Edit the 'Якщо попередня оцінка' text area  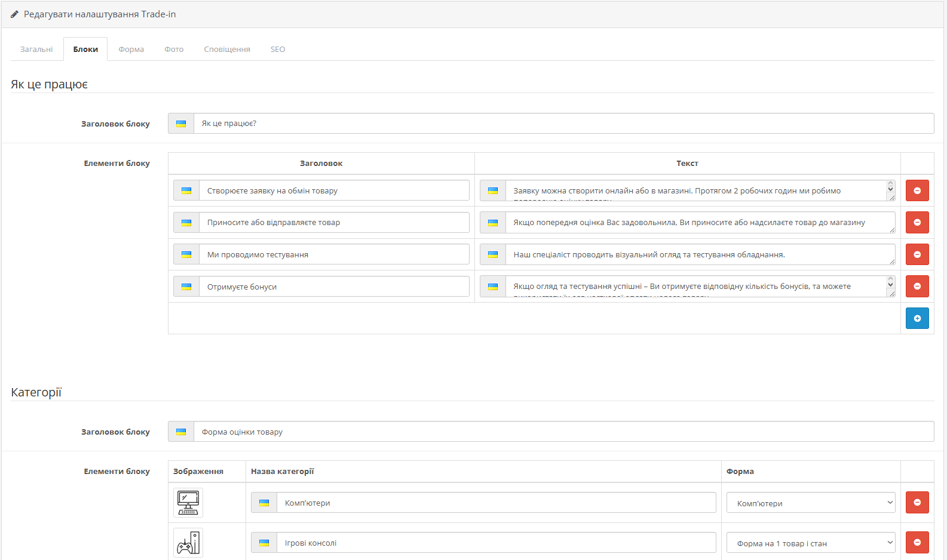(701, 223)
